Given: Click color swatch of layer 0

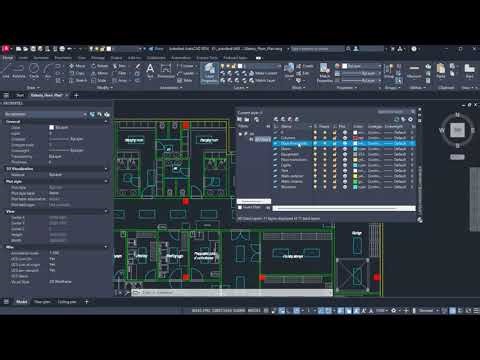Looking at the screenshot, I should coord(355,132).
